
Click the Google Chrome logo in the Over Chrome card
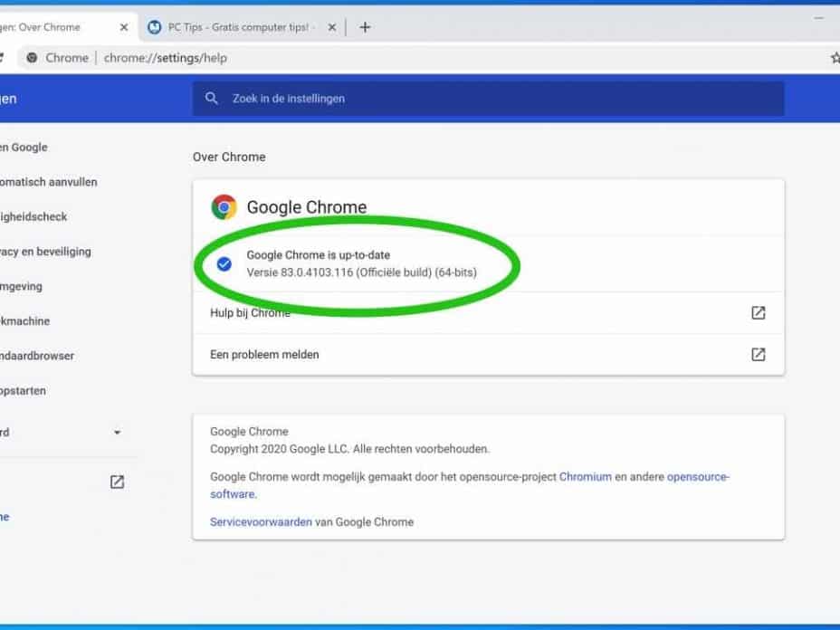click(x=224, y=207)
